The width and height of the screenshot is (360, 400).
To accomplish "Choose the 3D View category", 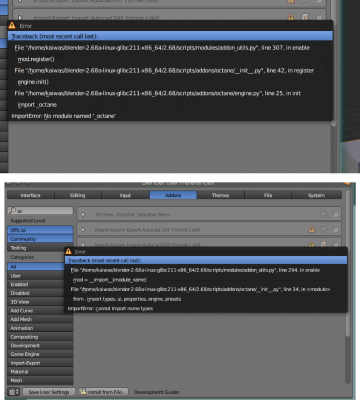I will (x=36, y=302).
